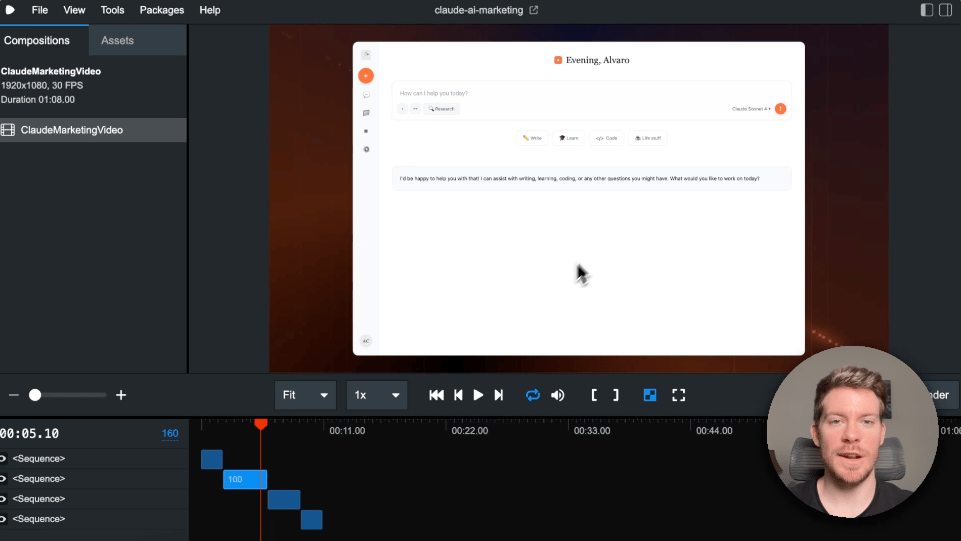Hide the second Sequence track with its eye icon
961x541 pixels.
coord(3,479)
